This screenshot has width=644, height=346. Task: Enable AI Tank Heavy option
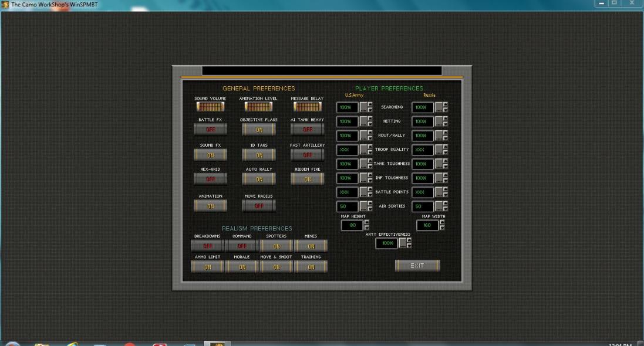tap(307, 130)
